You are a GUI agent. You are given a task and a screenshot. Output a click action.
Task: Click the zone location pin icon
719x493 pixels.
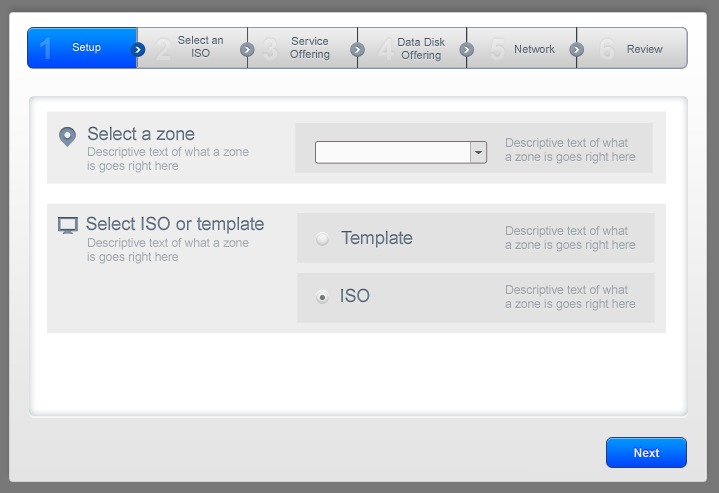[67, 136]
